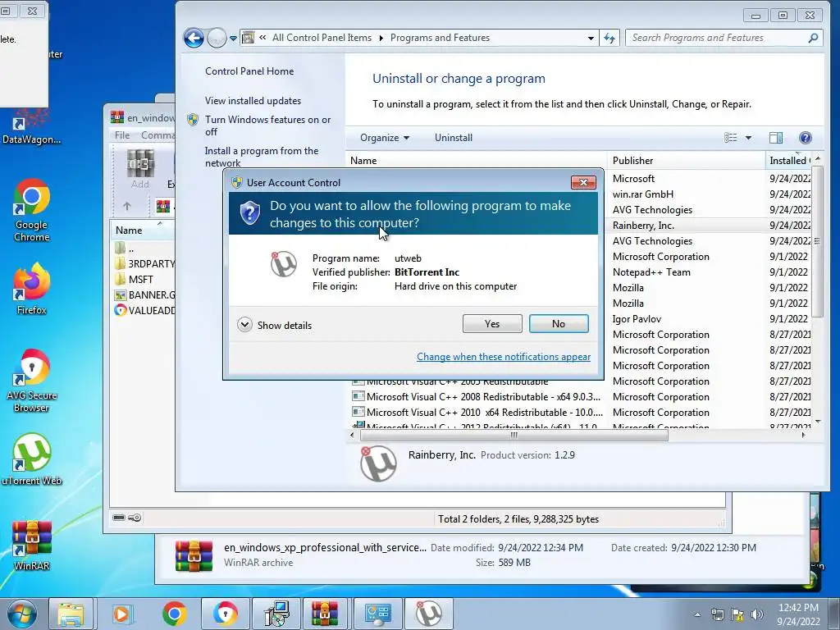This screenshot has height=630, width=840.
Task: Open AVG Secure Browser desktop shortcut
Action: (x=32, y=381)
